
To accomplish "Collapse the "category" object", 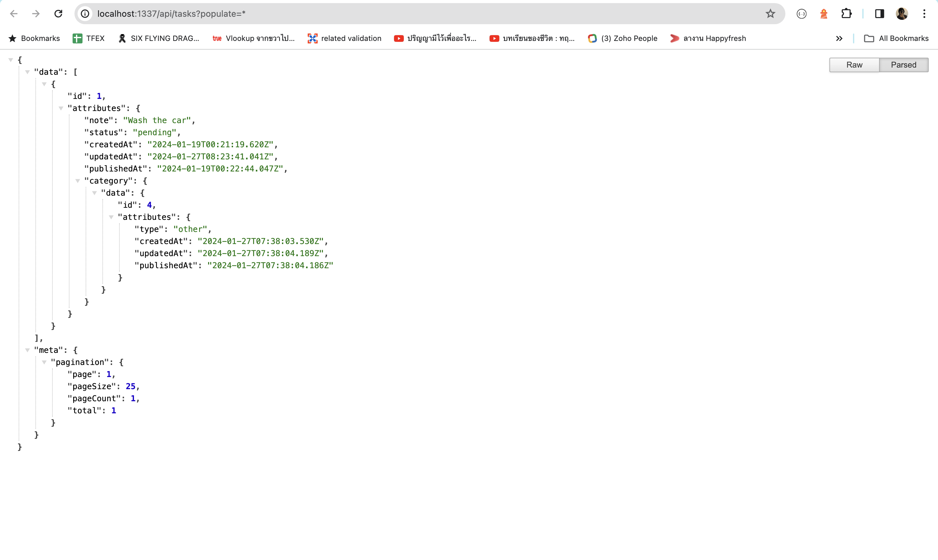I will click(78, 181).
